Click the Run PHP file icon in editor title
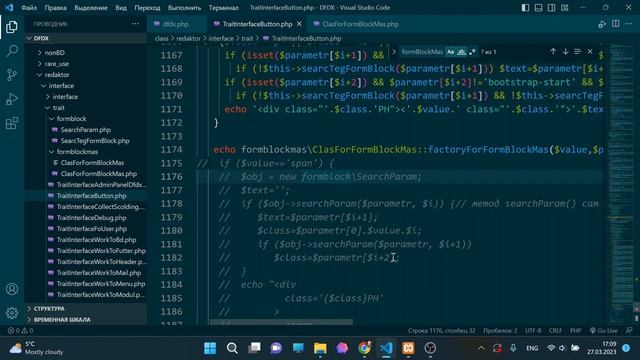Screen dimensions: 640x360 602,24
